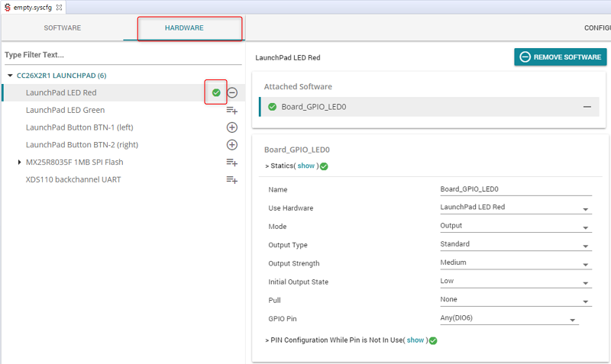Image resolution: width=611 pixels, height=364 pixels.
Task: Click plus icon for LaunchPad Button BTN-2 (right)
Action: (232, 145)
